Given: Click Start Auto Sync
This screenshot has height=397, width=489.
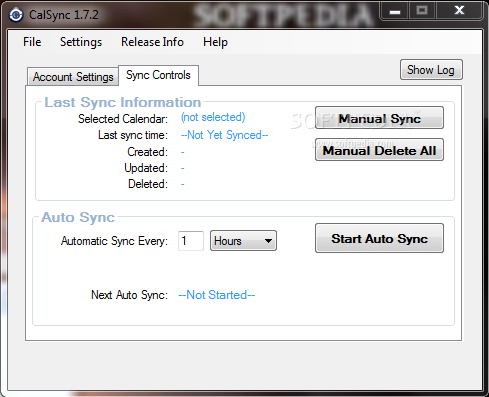Looking at the screenshot, I should pos(379,238).
